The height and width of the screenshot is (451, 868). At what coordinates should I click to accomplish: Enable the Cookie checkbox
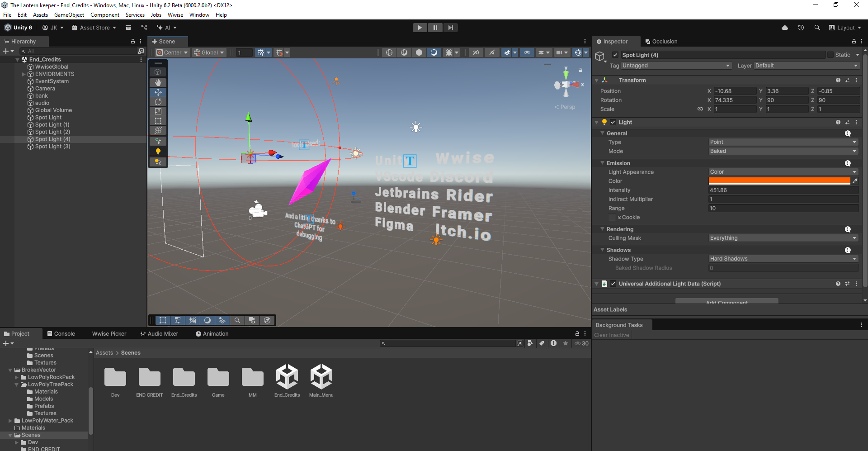(x=612, y=218)
